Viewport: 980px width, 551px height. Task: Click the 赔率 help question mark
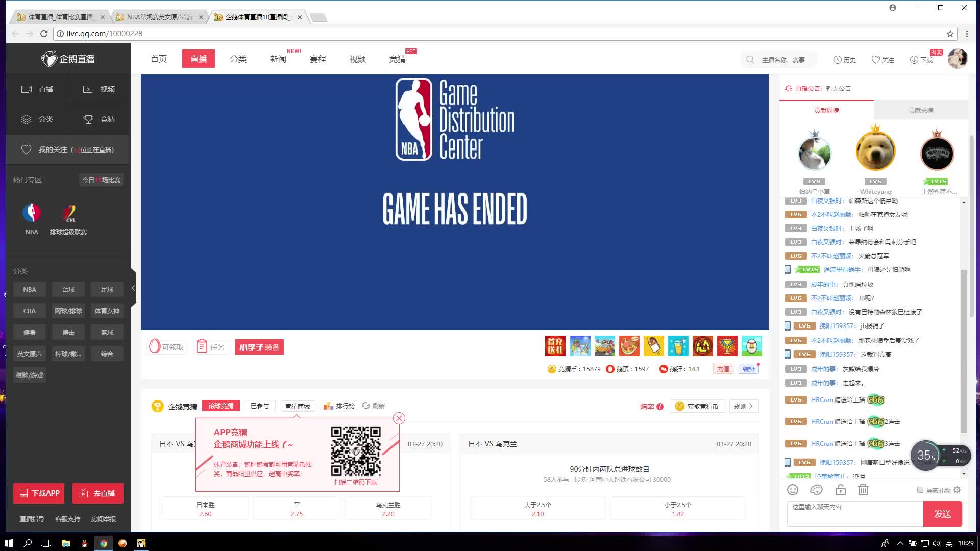660,407
